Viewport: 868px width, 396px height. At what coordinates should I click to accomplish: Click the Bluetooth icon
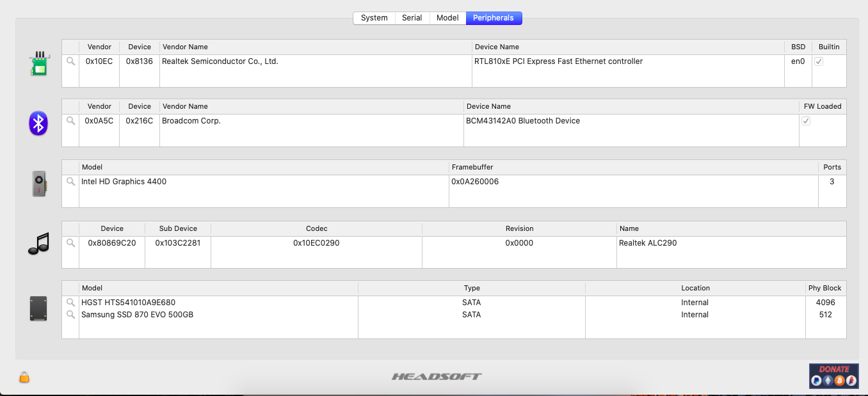point(38,123)
